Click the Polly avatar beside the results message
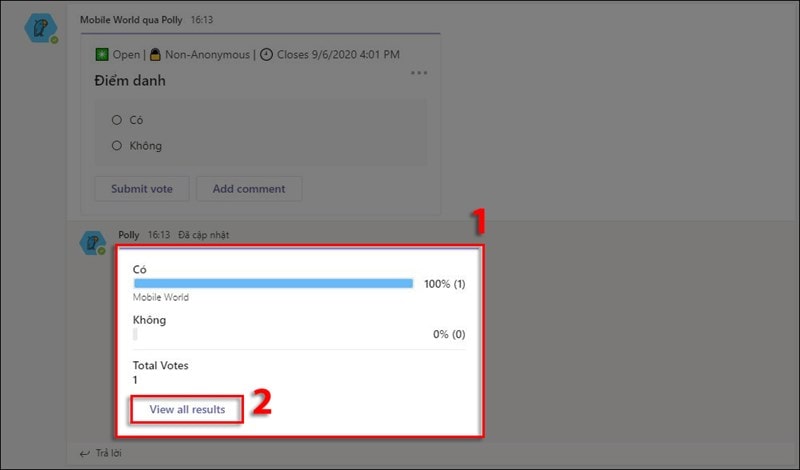The width and height of the screenshot is (800, 470). 94,243
